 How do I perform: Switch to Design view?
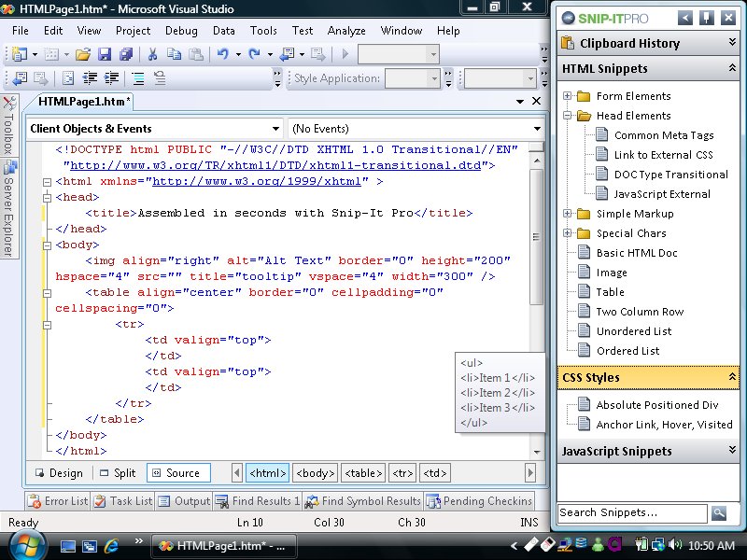tap(58, 473)
